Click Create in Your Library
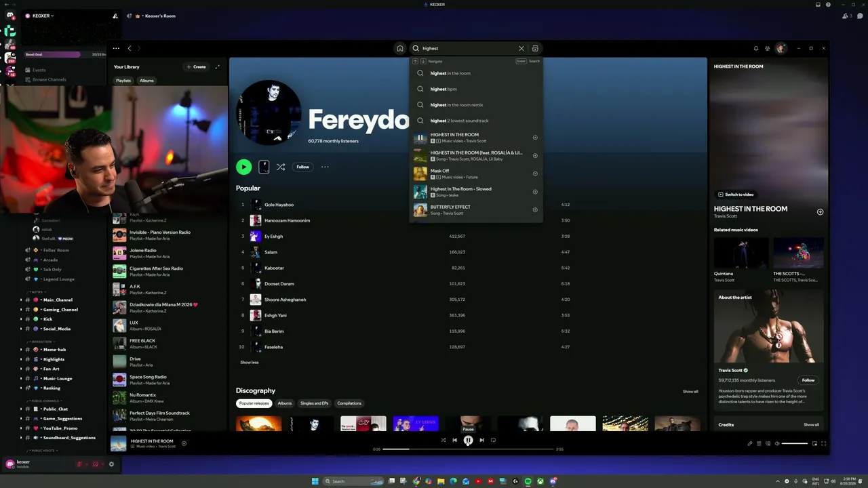868x488 pixels. [196, 67]
